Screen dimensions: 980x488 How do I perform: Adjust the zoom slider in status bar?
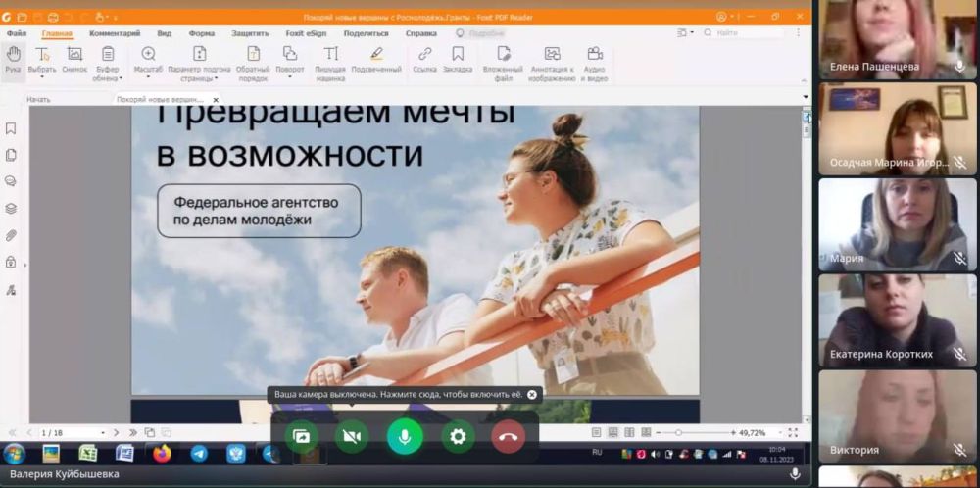[678, 432]
